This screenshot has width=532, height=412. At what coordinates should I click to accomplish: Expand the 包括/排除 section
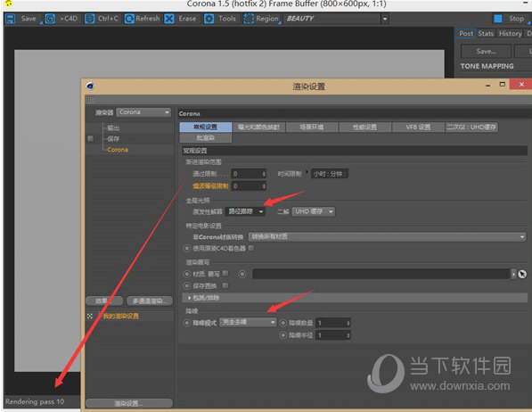[189, 298]
